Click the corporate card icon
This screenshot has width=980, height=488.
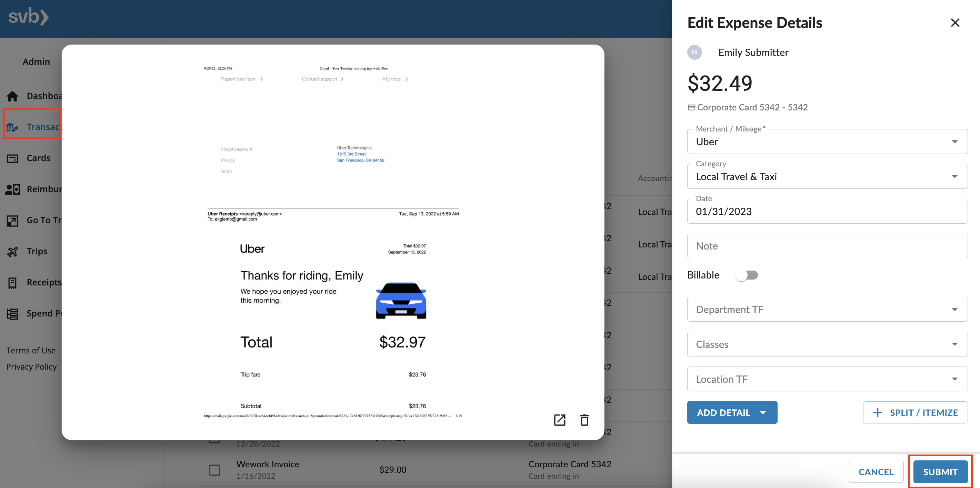pos(691,107)
